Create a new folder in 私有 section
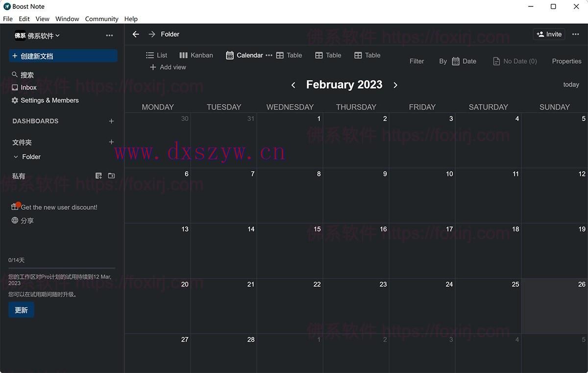Viewport: 588px width, 373px height. click(x=111, y=176)
